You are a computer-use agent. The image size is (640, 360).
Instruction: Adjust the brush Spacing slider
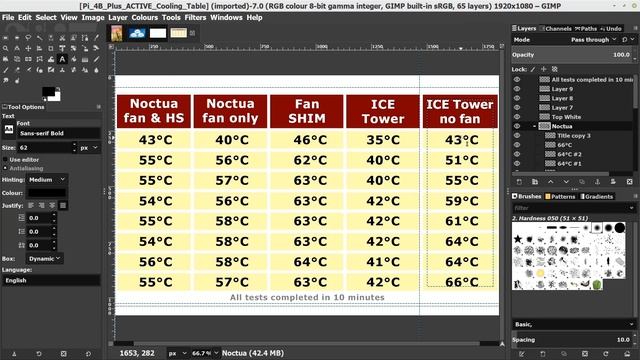tap(572, 340)
